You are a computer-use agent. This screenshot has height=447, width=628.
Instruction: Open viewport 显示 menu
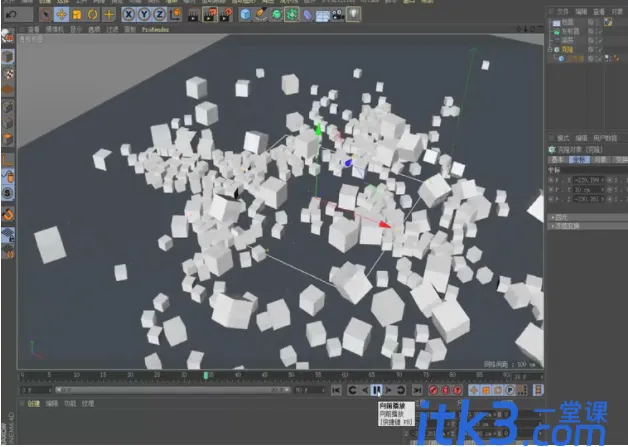pos(76,30)
